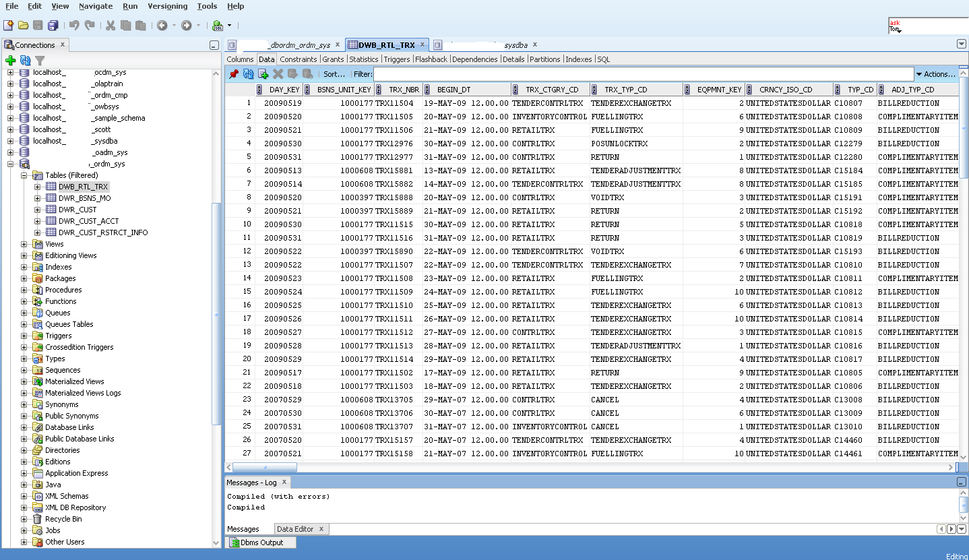Collapse the Tables (Filtered) node
The height and width of the screenshot is (560, 969).
point(25,175)
